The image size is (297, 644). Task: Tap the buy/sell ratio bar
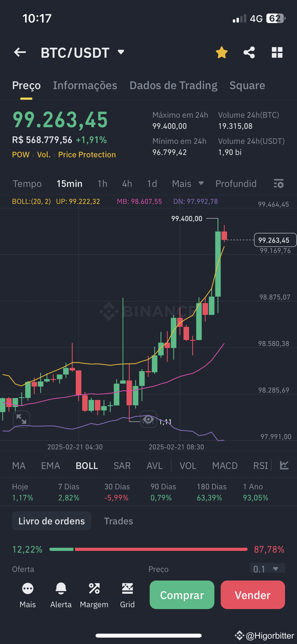(148, 549)
